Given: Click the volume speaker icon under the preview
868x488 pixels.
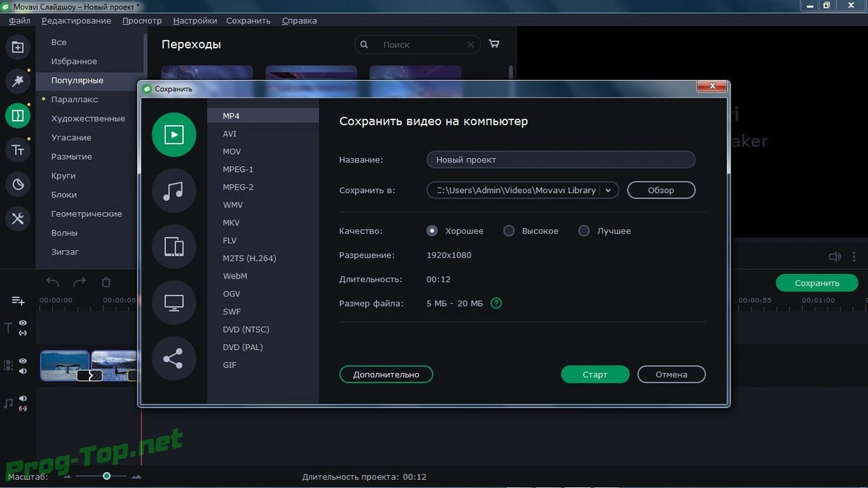Looking at the screenshot, I should pos(835,257).
